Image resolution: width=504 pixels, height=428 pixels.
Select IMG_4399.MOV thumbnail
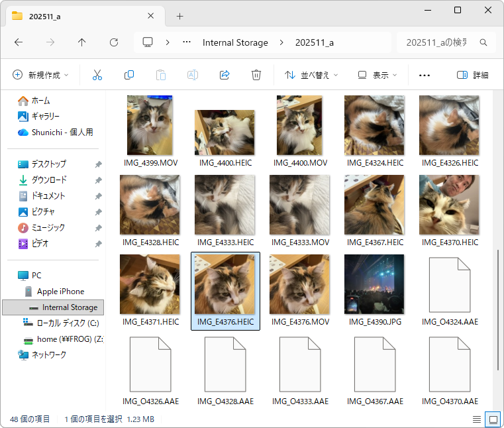pyautogui.click(x=150, y=125)
